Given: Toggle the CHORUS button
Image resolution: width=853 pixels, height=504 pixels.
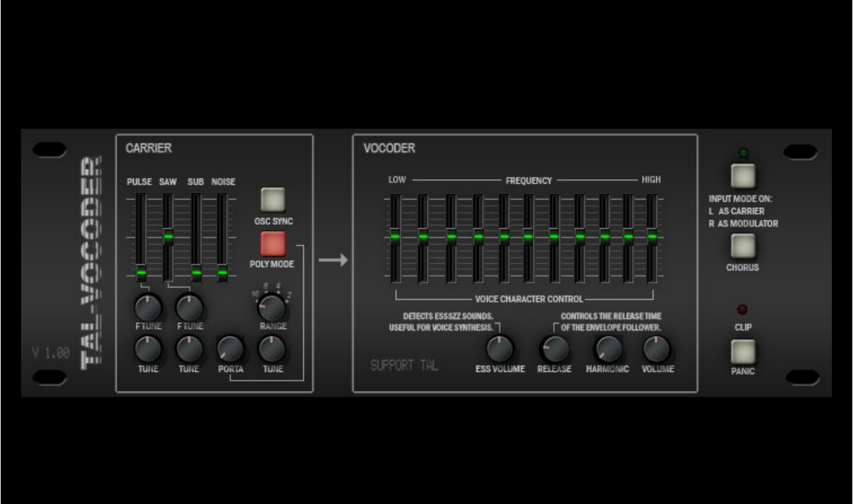Looking at the screenshot, I should pyautogui.click(x=743, y=246).
